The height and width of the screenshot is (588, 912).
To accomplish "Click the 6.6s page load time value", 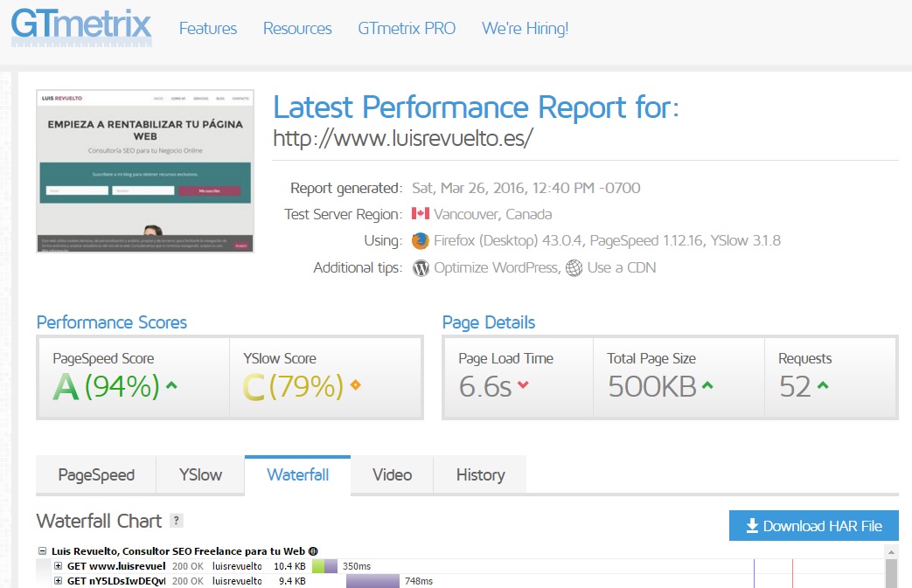I will click(485, 387).
